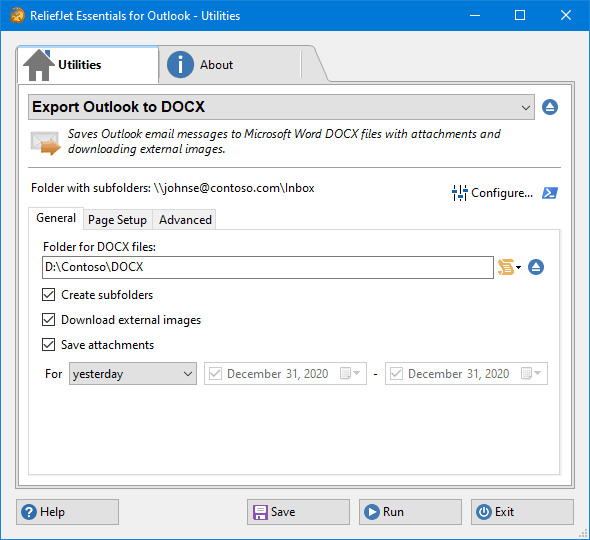590x540 pixels.
Task: Click the blue eject icon beside the DOCX folder field
Action: 536,267
